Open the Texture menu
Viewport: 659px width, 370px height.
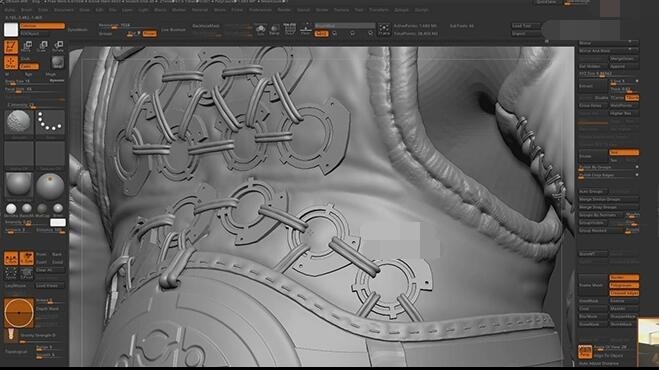coord(341,10)
